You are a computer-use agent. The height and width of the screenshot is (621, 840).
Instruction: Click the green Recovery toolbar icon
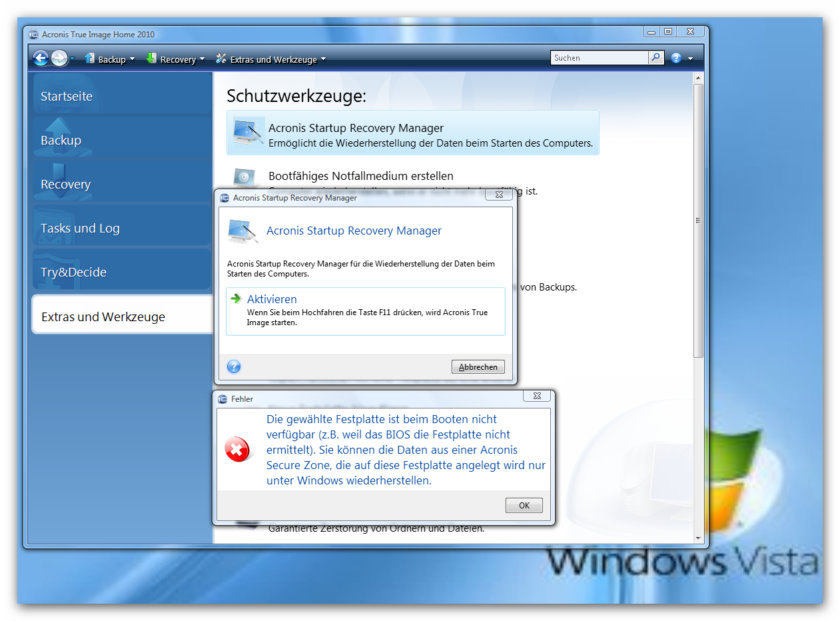[x=151, y=59]
